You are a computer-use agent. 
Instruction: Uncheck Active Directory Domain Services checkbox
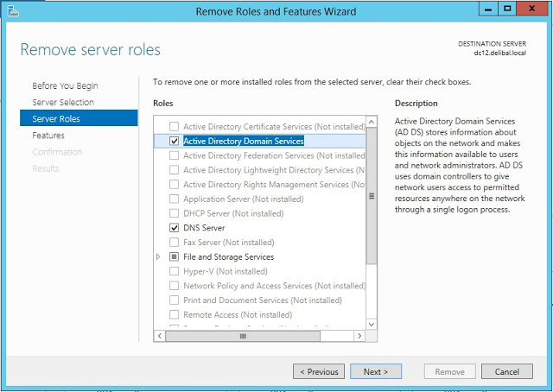coord(175,141)
